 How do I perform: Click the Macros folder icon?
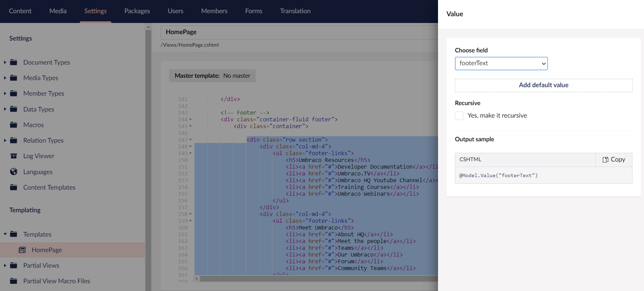point(14,125)
